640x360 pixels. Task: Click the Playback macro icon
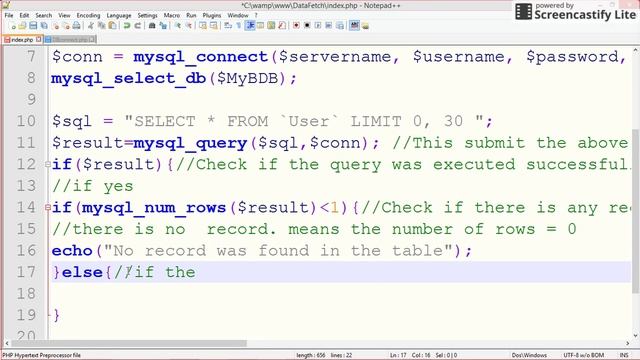pos(318,26)
